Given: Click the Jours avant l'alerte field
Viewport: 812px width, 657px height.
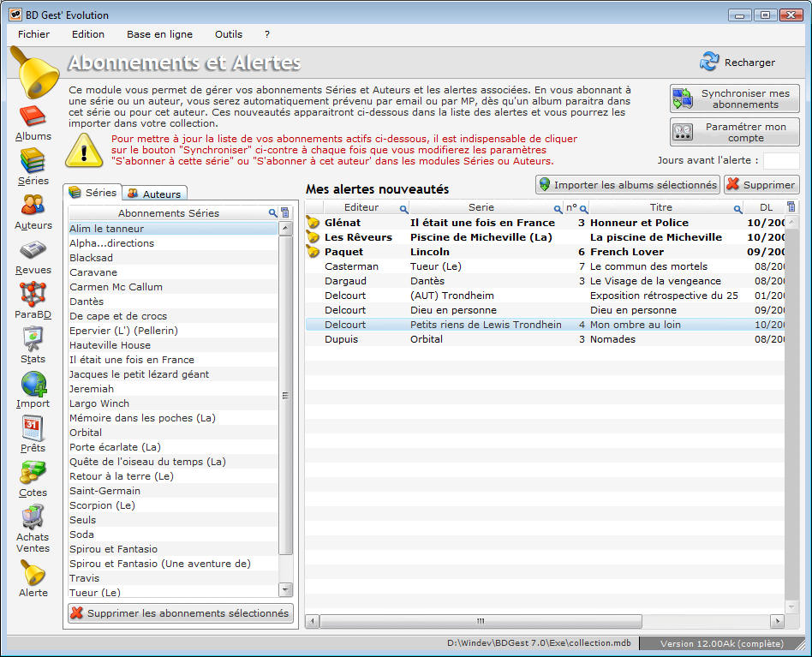Looking at the screenshot, I should (x=780, y=161).
